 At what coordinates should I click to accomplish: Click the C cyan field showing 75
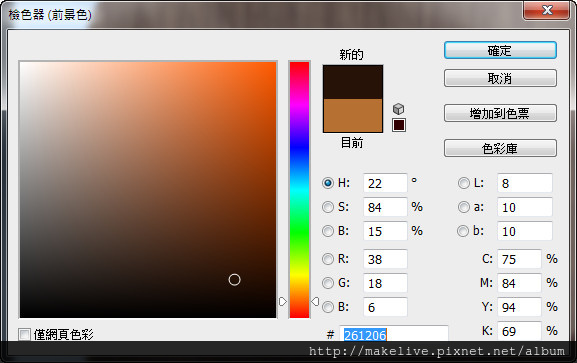pyautogui.click(x=519, y=259)
